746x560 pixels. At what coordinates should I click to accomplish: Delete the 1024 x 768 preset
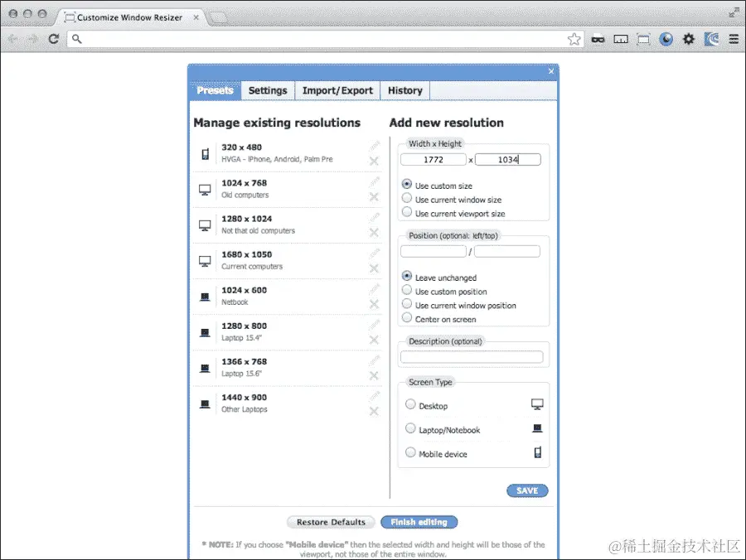(374, 197)
